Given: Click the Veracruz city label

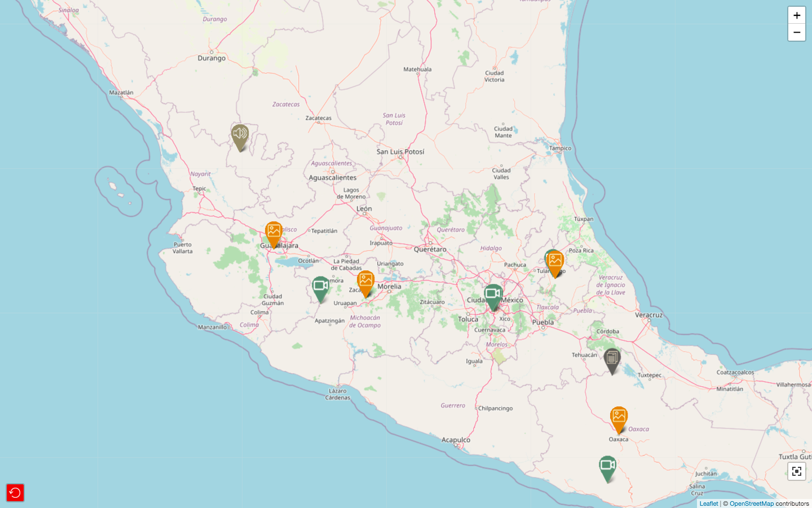Looking at the screenshot, I should (648, 315).
